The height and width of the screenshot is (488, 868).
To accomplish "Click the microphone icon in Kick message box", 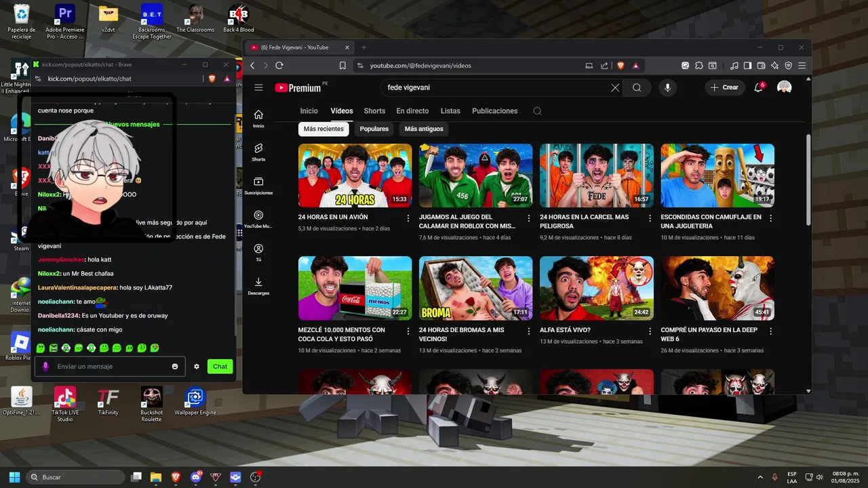I will tap(45, 367).
